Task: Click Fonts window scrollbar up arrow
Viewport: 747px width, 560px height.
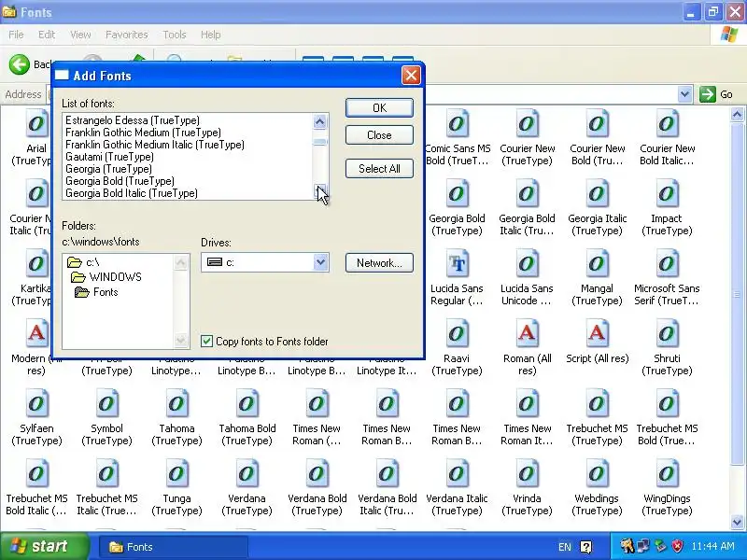Action: coord(737,114)
